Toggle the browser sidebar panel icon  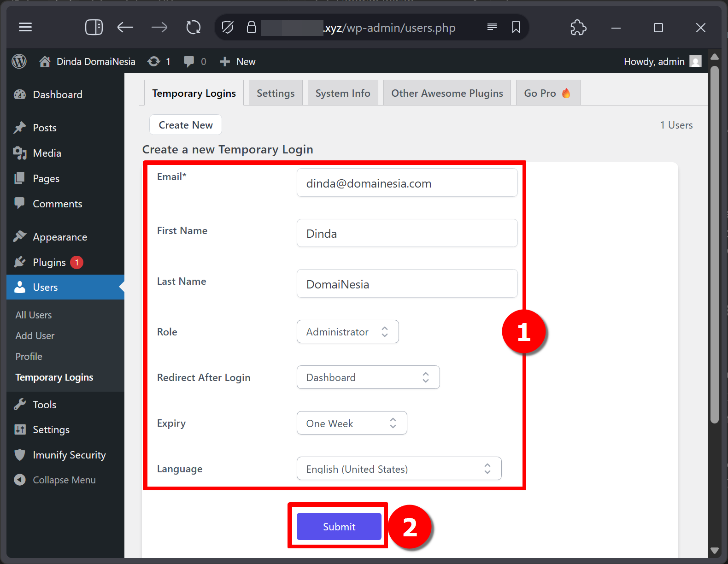[94, 27]
